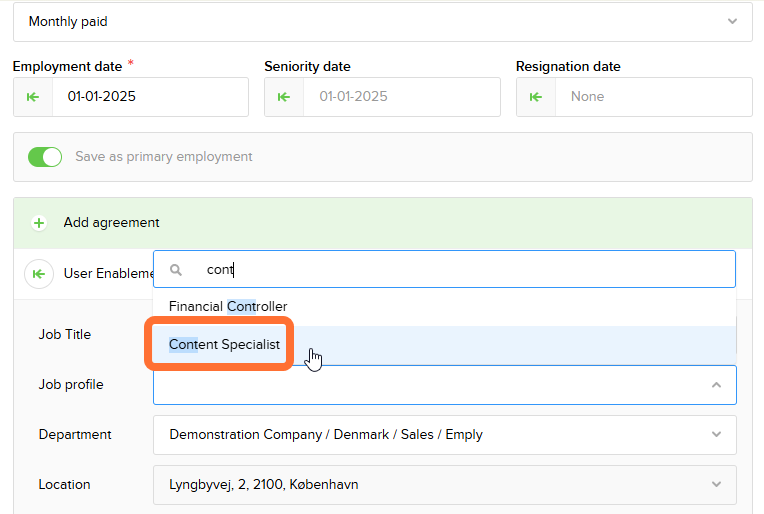Click green plus icon for Add agreement
The width and height of the screenshot is (764, 514).
(39, 223)
